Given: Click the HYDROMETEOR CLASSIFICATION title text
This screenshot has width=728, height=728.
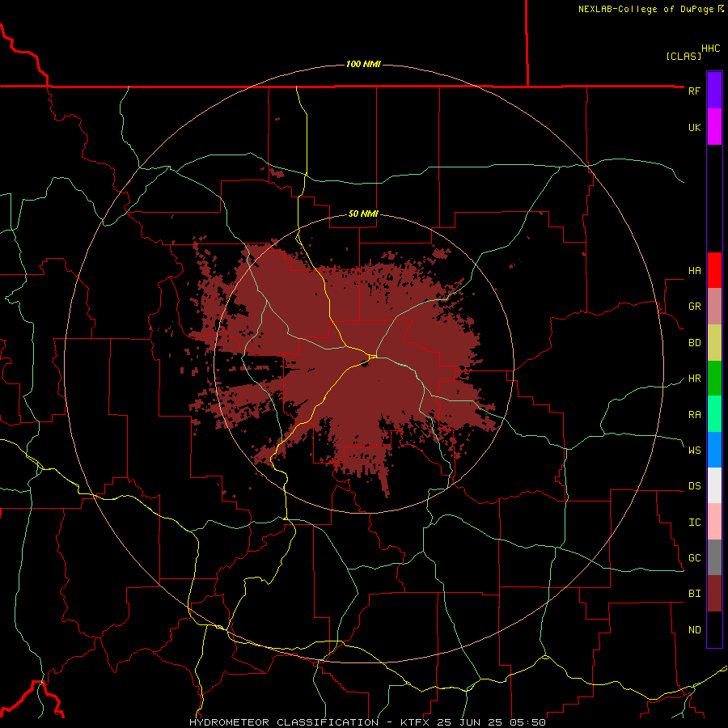Looking at the screenshot, I should point(284,722).
